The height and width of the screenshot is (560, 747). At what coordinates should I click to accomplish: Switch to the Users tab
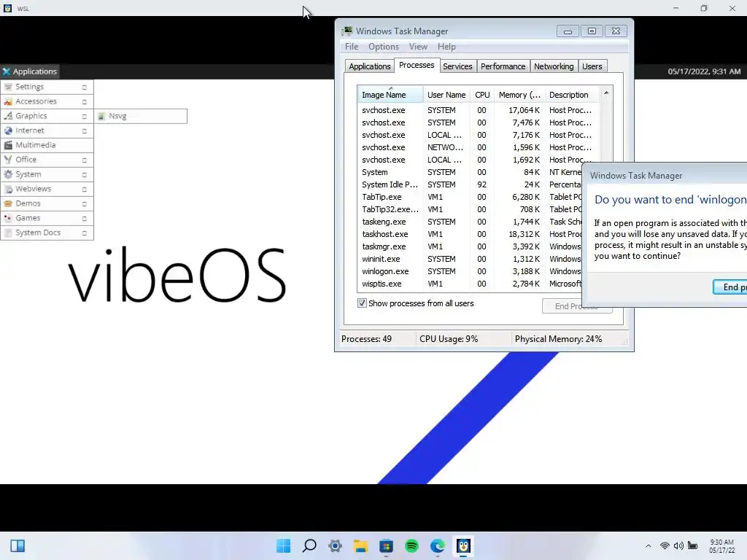(592, 66)
